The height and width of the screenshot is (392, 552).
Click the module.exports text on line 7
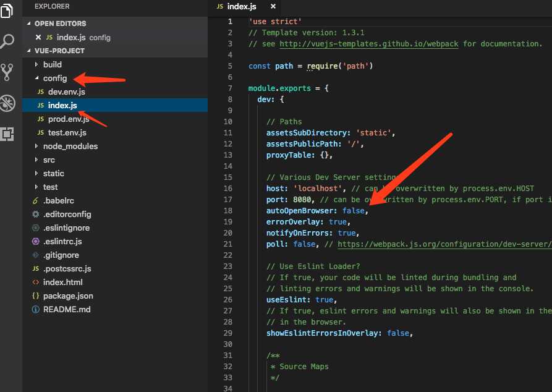pyautogui.click(x=279, y=88)
